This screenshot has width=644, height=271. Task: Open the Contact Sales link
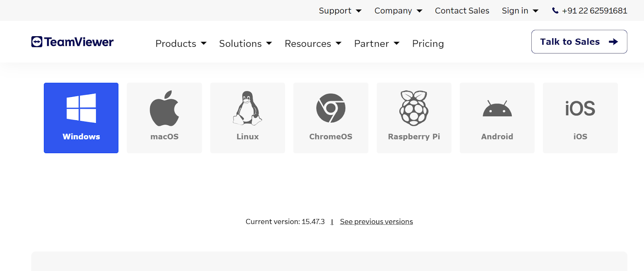click(x=462, y=11)
